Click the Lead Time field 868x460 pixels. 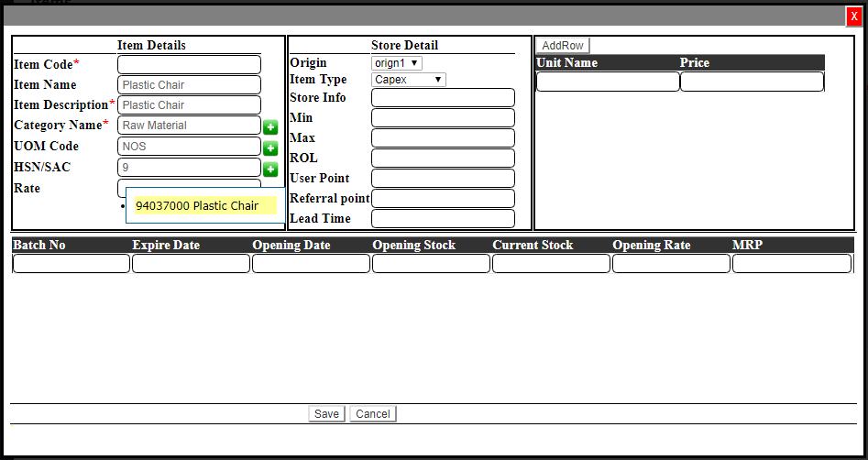coord(443,219)
